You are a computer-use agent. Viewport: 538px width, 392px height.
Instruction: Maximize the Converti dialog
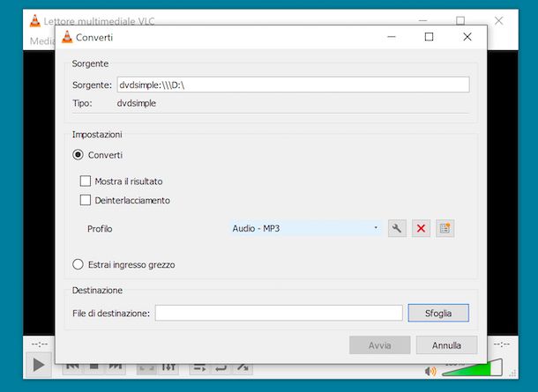(x=429, y=37)
